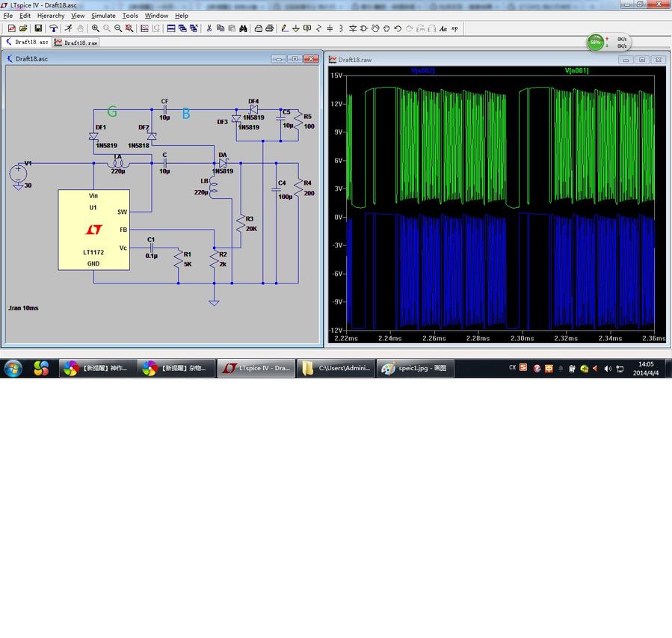Save the schematic with the floppy icon
The height and width of the screenshot is (638, 672).
pyautogui.click(x=38, y=28)
